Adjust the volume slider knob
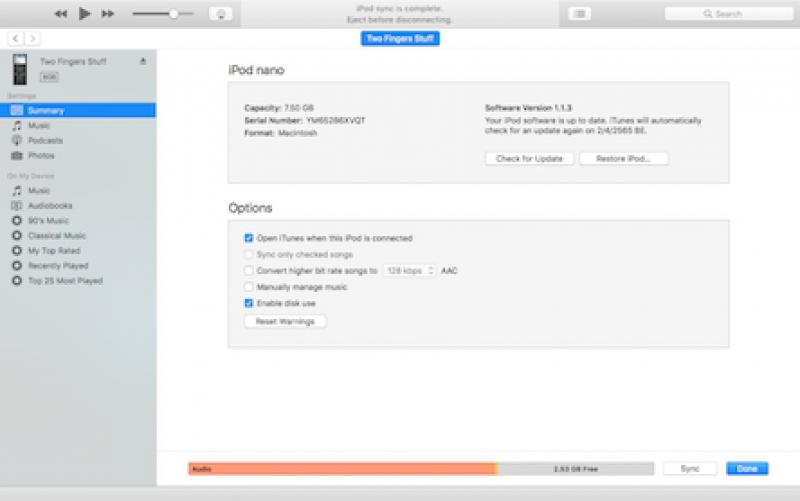Image resolution: width=800 pixels, height=501 pixels. point(173,14)
